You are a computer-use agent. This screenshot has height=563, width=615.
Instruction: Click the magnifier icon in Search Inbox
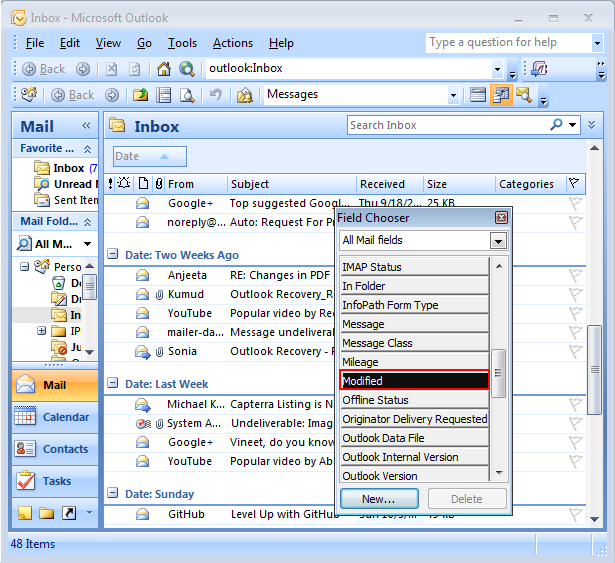(x=556, y=125)
